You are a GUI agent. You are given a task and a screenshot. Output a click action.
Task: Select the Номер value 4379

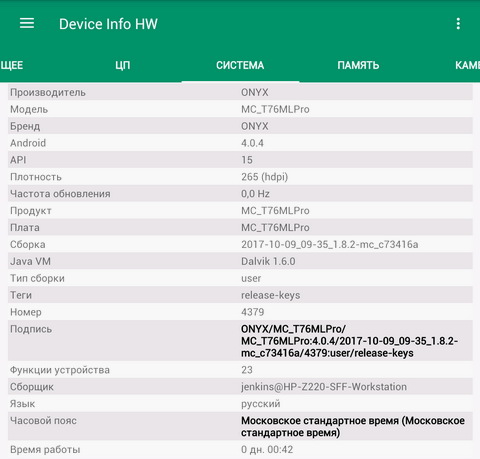click(x=253, y=312)
